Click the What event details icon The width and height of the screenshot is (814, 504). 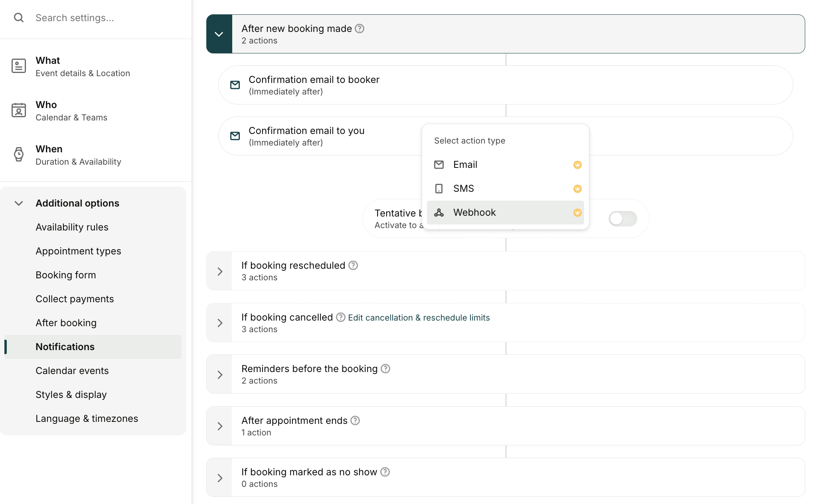pos(19,66)
